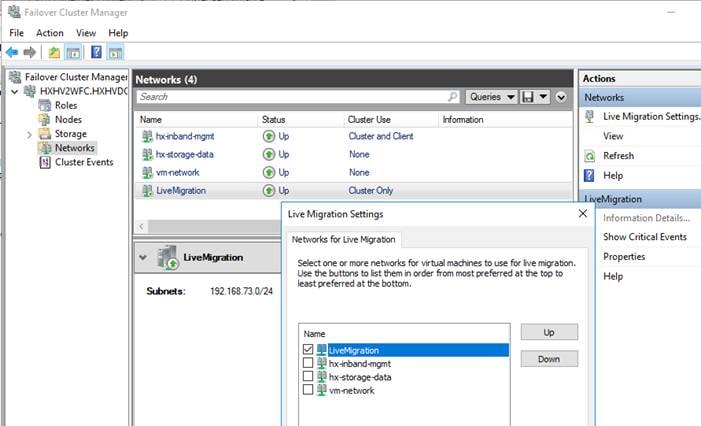Click the Live Migration Settings icon in Actions pane
The height and width of the screenshot is (426, 701).
(590, 117)
